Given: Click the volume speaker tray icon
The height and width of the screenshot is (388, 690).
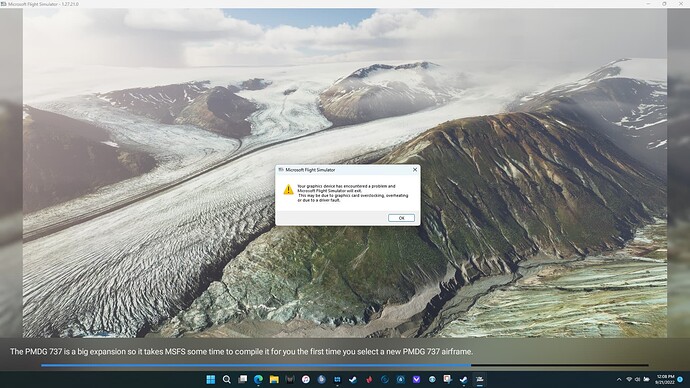Looking at the screenshot, I should click(x=638, y=379).
